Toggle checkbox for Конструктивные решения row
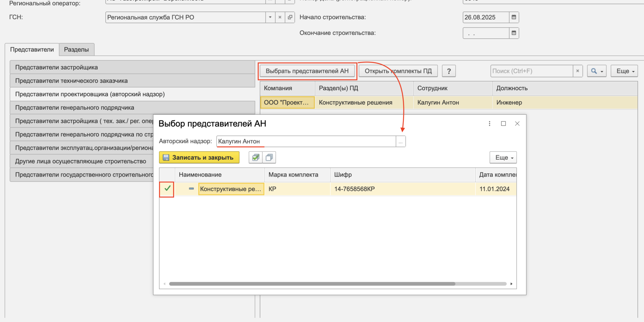Viewport: 644px width, 322px height. [x=168, y=188]
